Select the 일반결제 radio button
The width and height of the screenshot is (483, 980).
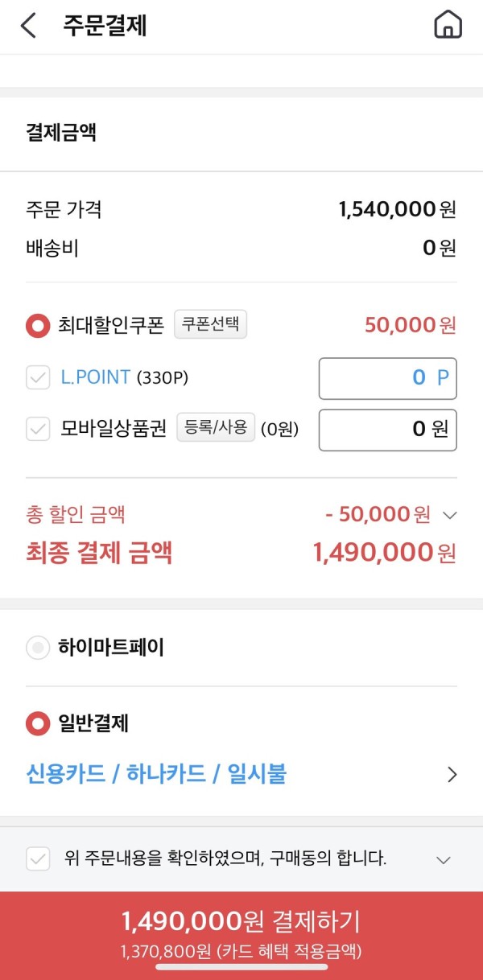coord(38,723)
